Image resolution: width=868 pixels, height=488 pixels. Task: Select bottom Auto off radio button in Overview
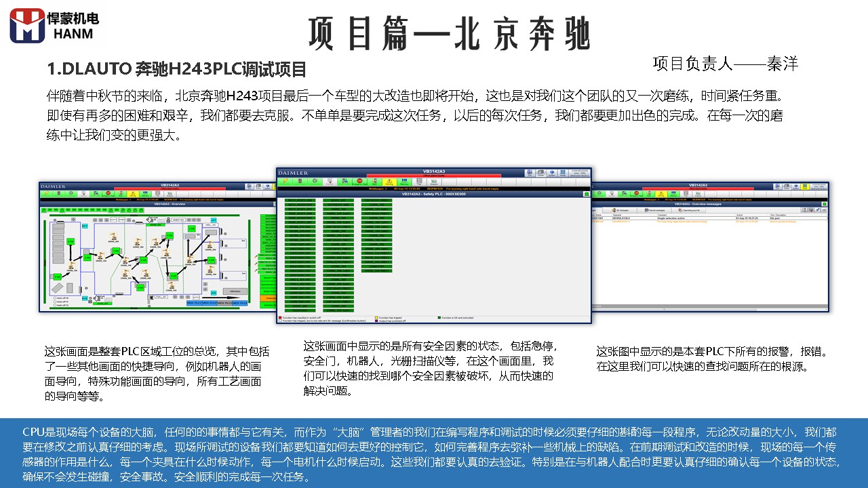pos(55,305)
